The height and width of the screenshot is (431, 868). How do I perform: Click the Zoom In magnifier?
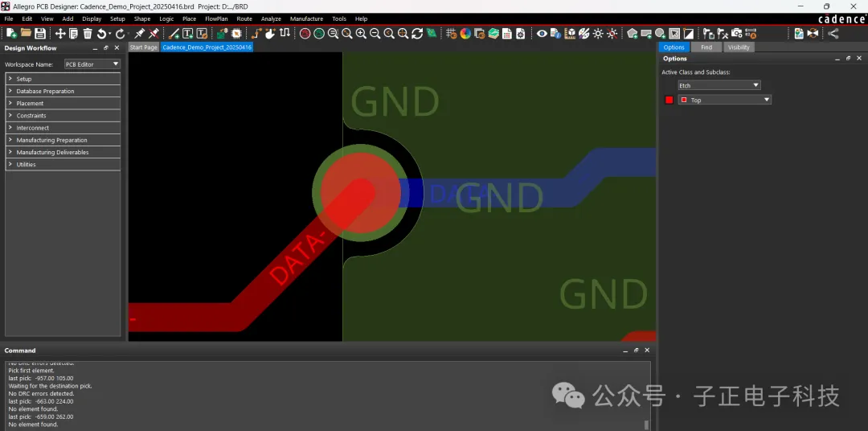(x=361, y=33)
